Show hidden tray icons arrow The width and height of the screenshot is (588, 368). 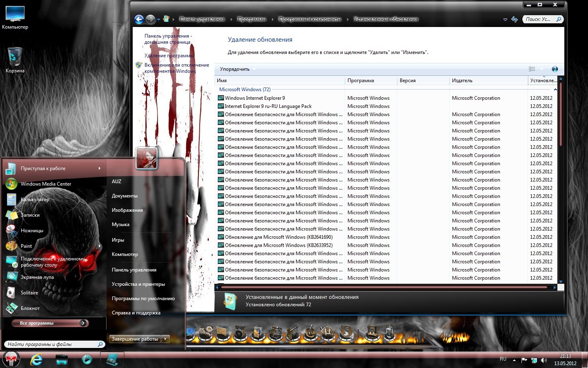(514, 360)
